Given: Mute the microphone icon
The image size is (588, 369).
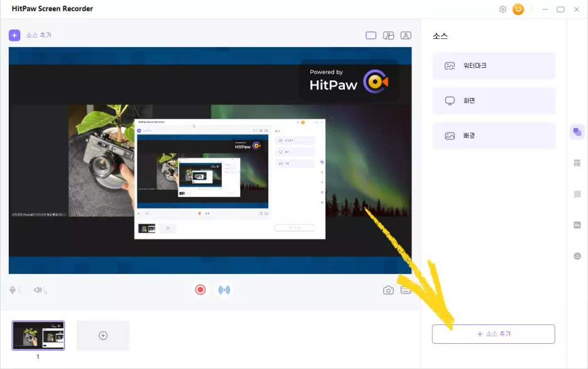Looking at the screenshot, I should click(x=13, y=290).
